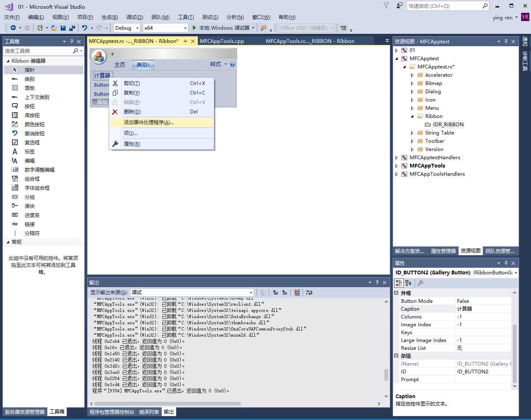Select IDR_RIBBON resource item

coord(448,125)
